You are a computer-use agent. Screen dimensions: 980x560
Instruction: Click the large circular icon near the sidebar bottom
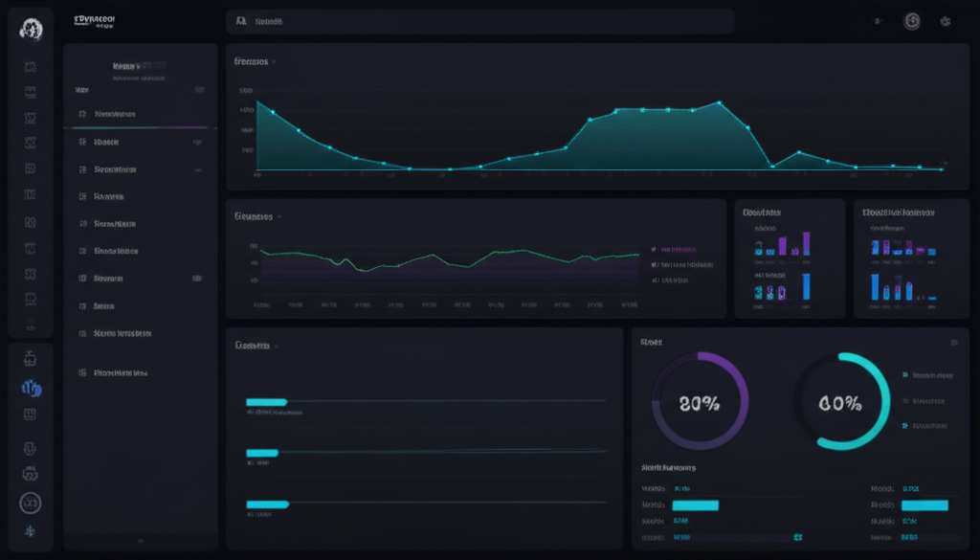[x=31, y=502]
